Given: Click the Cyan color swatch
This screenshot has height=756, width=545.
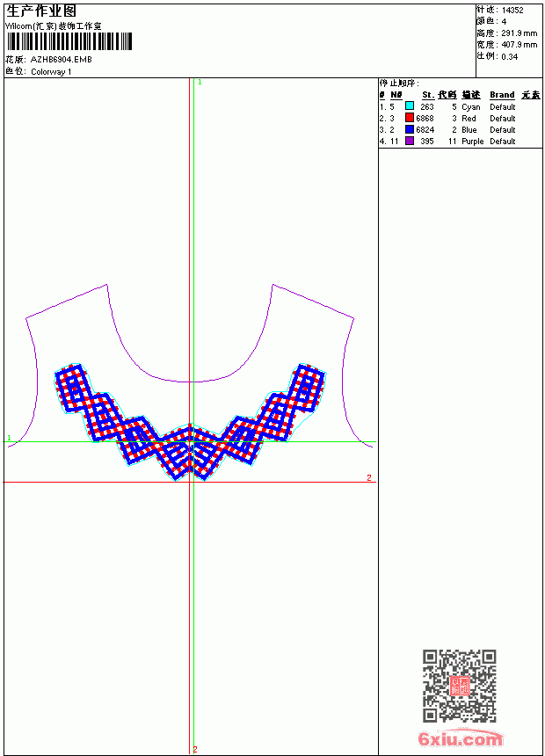Looking at the screenshot, I should (410, 106).
